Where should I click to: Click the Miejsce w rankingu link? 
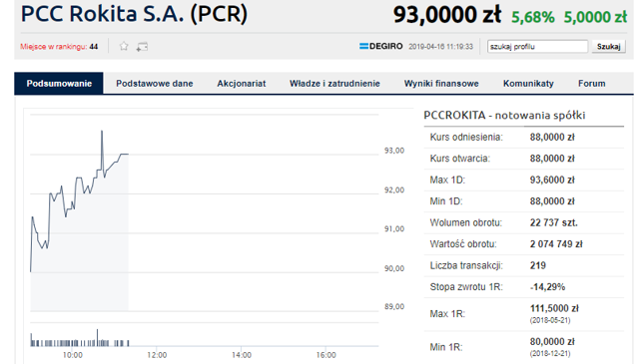[x=59, y=47]
